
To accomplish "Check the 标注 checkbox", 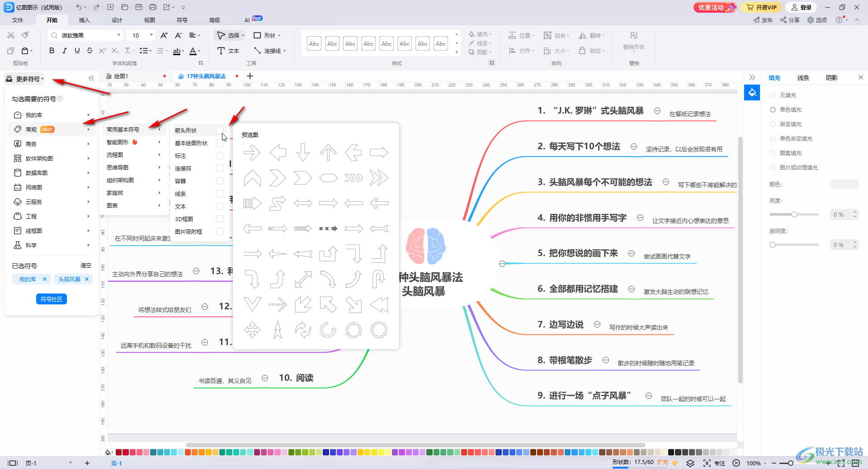I will (220, 156).
